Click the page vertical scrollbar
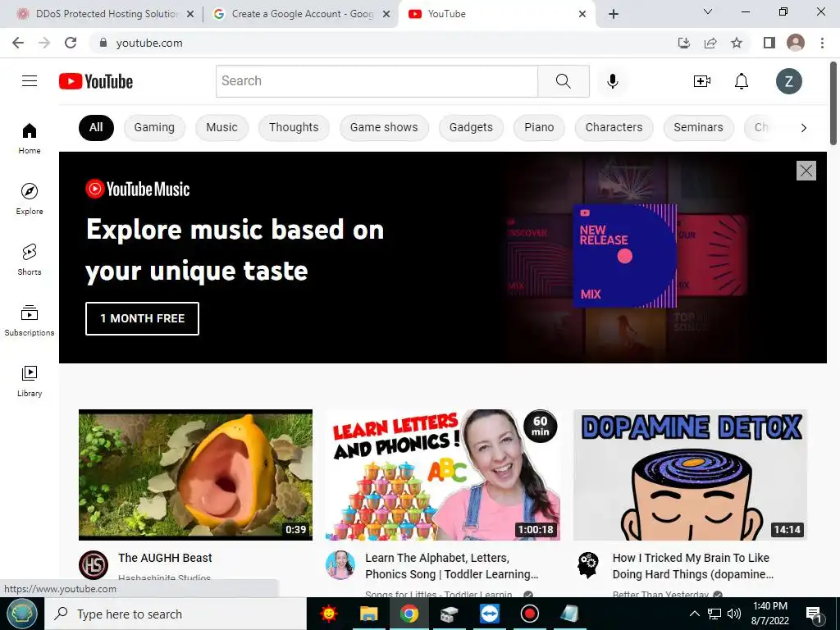The image size is (840, 630). click(x=833, y=103)
